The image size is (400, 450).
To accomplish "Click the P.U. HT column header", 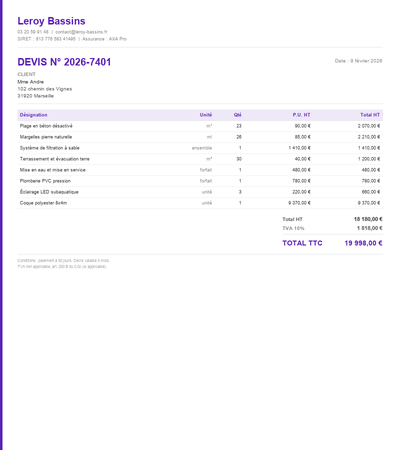I will 301,115.
